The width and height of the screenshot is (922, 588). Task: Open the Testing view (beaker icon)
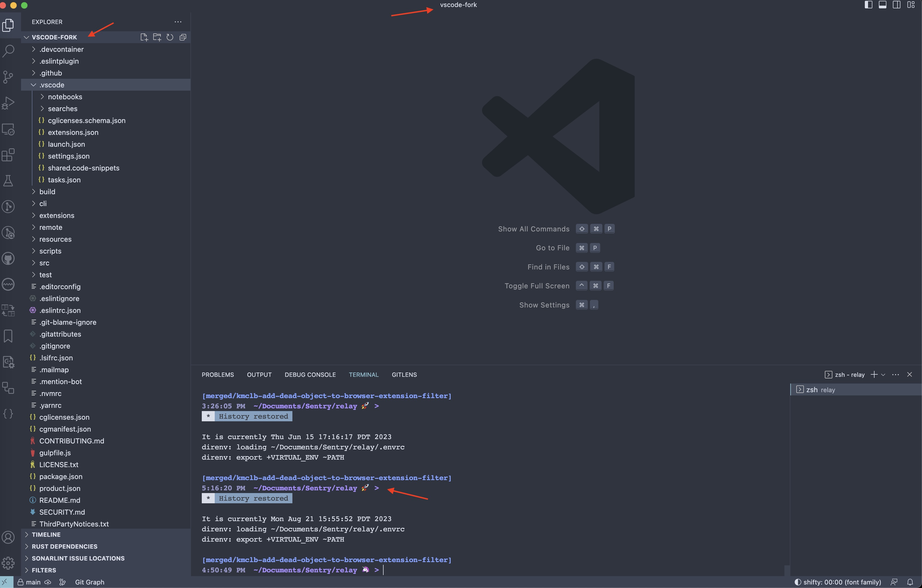(x=8, y=181)
